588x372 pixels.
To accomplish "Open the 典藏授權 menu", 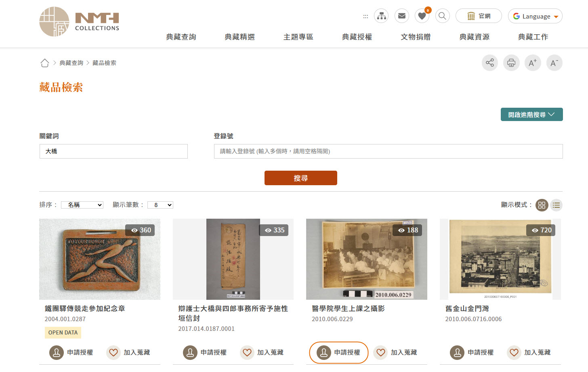I will (x=357, y=37).
